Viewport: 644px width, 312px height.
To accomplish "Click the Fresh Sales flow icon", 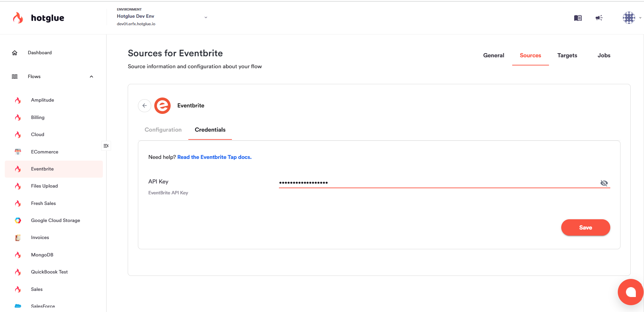I will tap(18, 204).
